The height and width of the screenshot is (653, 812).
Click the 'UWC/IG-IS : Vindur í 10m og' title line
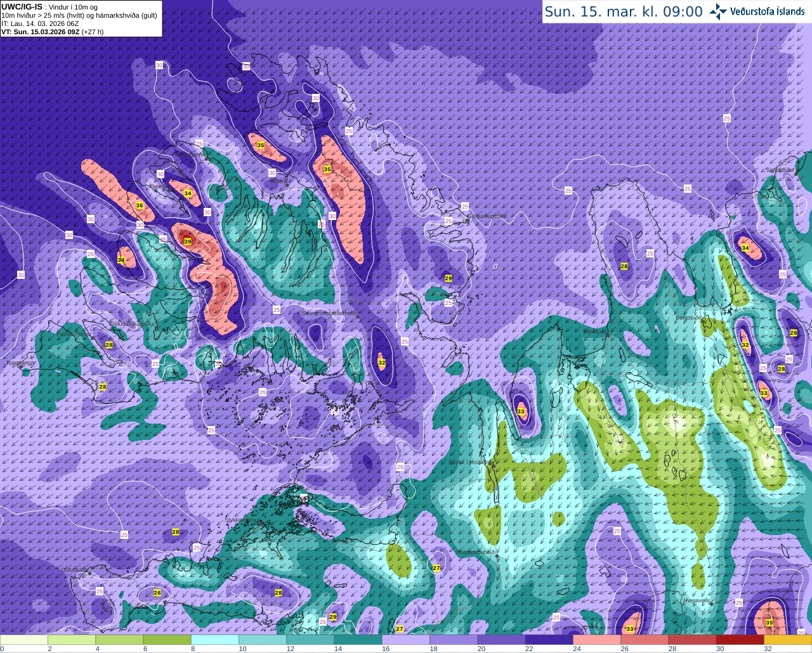point(49,7)
